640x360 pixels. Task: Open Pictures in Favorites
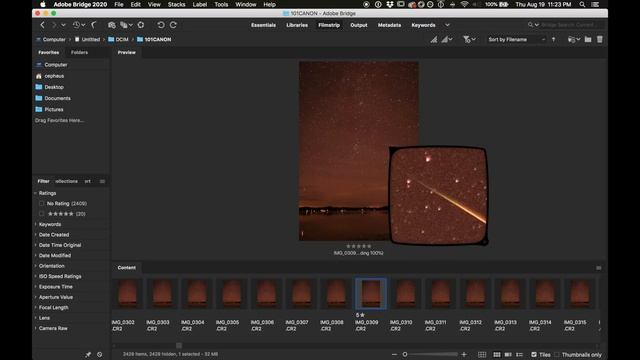pyautogui.click(x=53, y=109)
